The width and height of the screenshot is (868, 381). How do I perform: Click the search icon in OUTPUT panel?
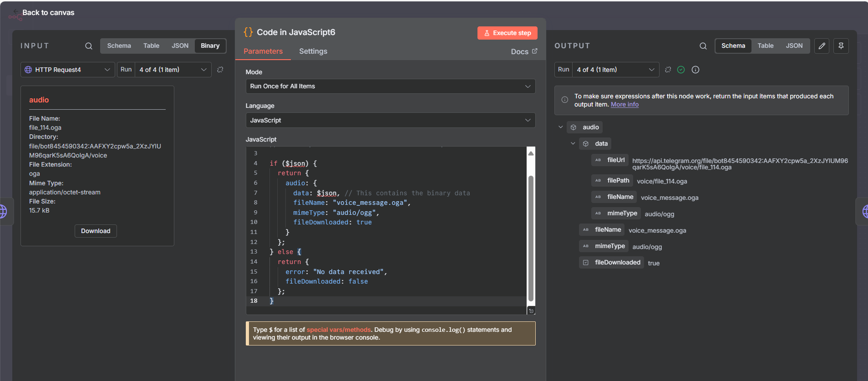(703, 46)
